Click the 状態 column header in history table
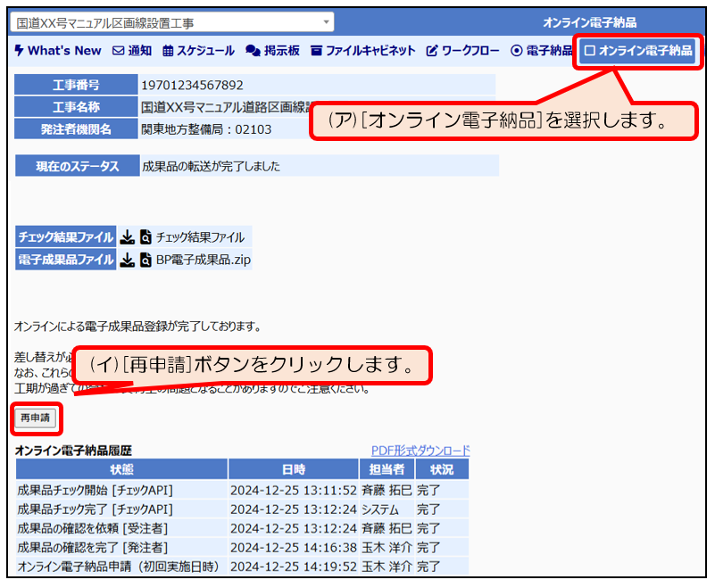715x588 pixels. [121, 469]
